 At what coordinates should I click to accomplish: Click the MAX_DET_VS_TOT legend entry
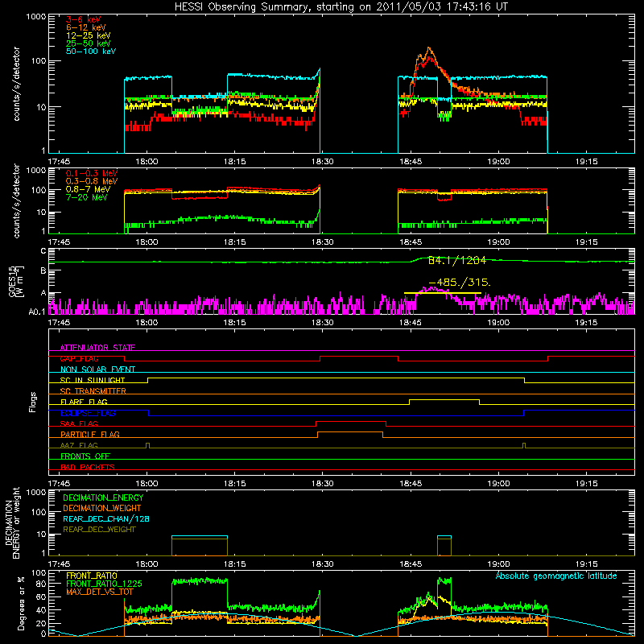point(100,592)
